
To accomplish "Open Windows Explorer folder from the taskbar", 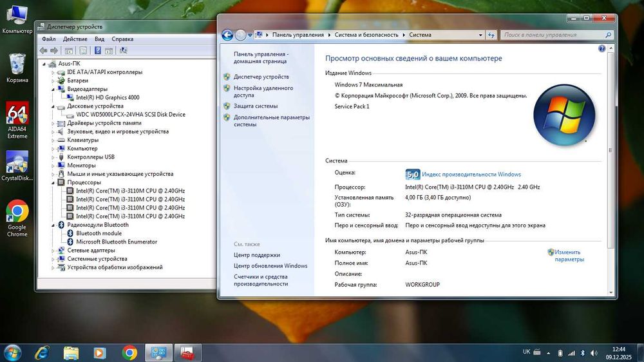I will 71,353.
